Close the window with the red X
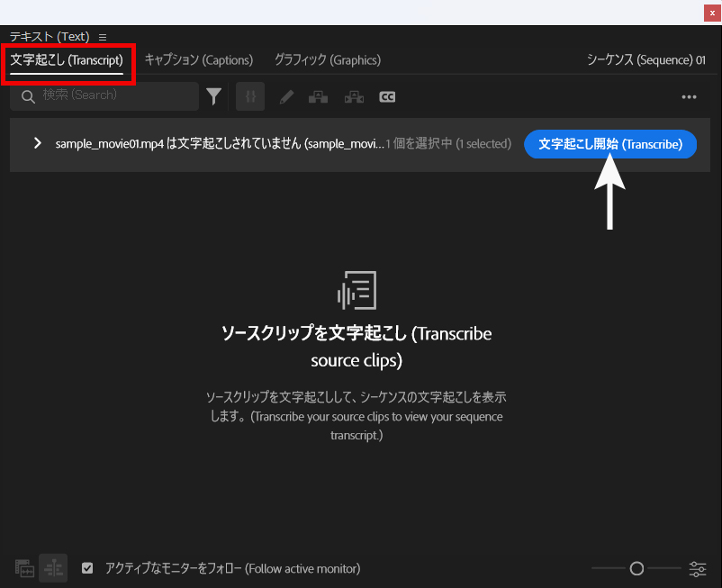722x588 pixels. [x=712, y=14]
